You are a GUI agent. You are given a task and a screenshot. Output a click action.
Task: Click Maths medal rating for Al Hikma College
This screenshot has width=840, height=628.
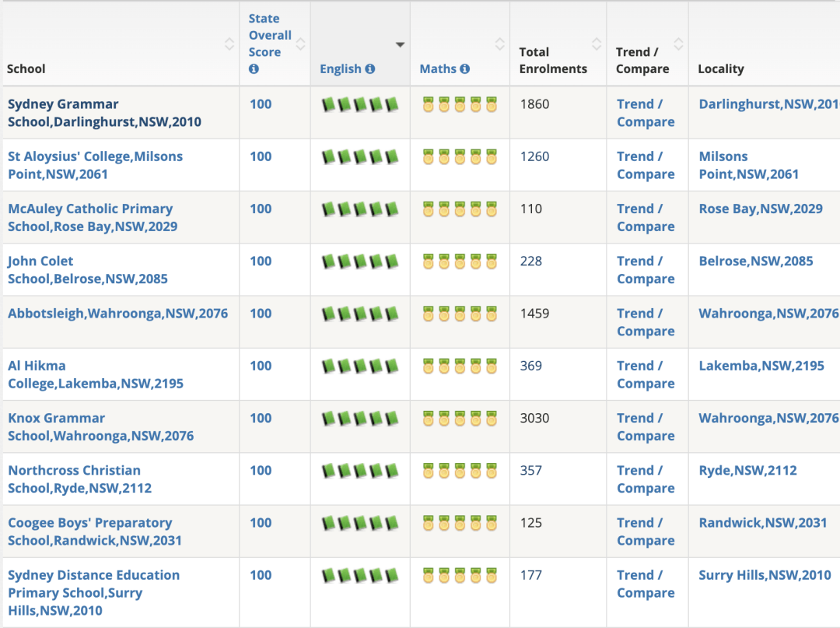(460, 366)
